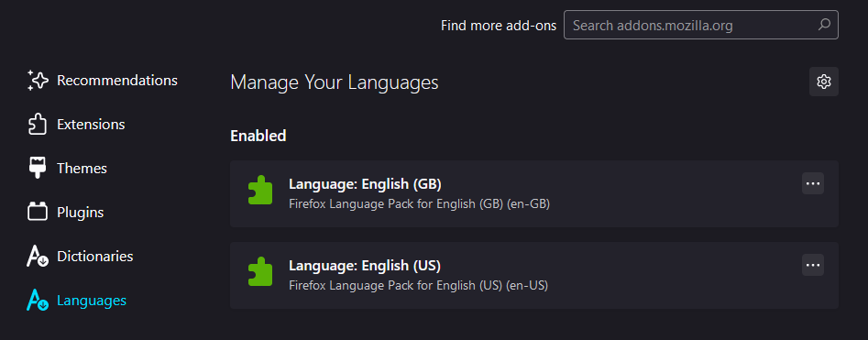Image resolution: width=868 pixels, height=340 pixels.
Task: Open the gear tools menu for add-ons
Action: pyautogui.click(x=824, y=82)
